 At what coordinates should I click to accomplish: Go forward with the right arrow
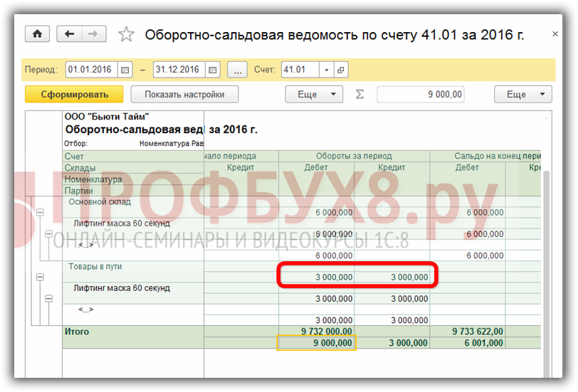[x=93, y=34]
